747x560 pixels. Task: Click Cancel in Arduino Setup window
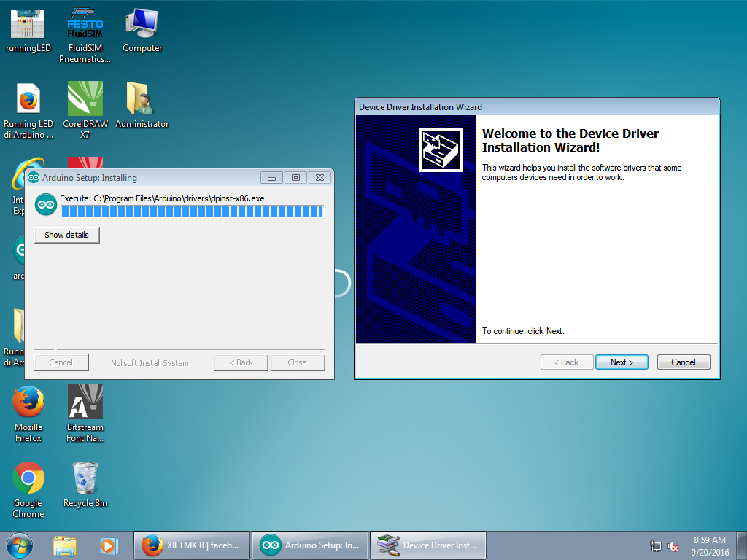[x=61, y=362]
